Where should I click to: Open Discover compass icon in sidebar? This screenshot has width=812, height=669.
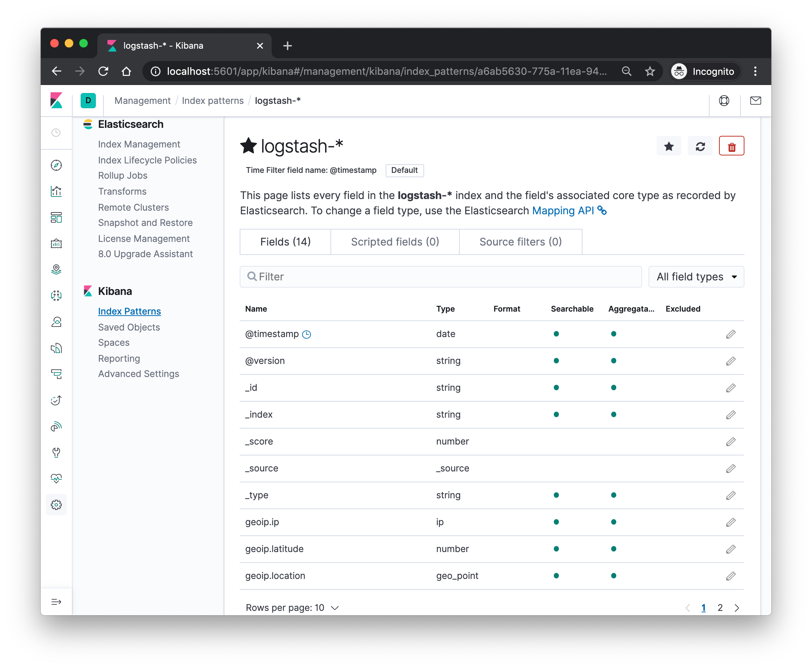[56, 165]
